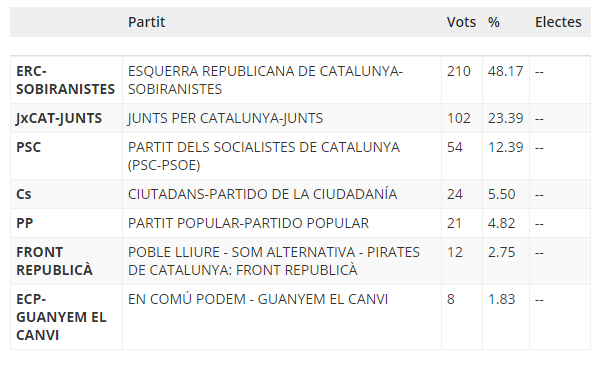Select the ERC-SOBIRANISTES party abbreviation
This screenshot has width=601, height=366.
coord(66,80)
